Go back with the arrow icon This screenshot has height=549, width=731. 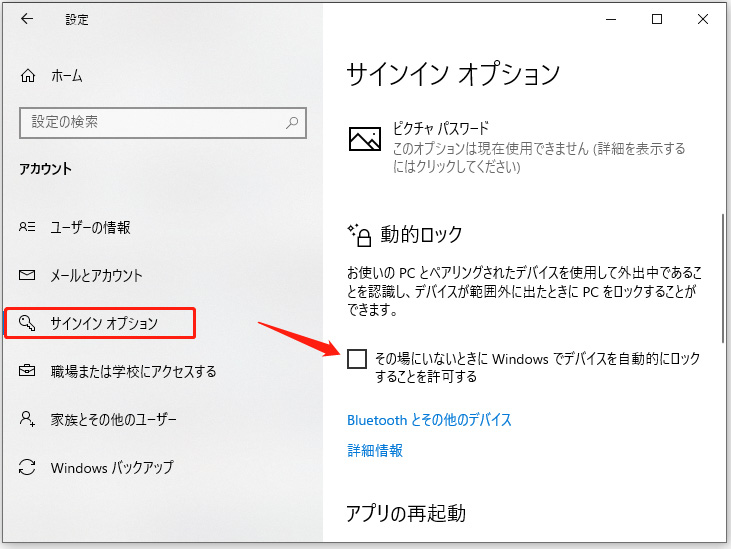(x=27, y=19)
